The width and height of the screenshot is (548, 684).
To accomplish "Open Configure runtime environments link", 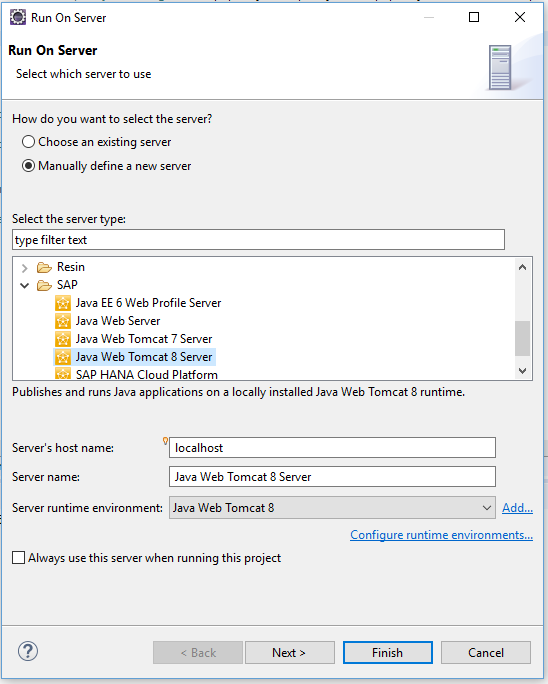I will coord(441,535).
